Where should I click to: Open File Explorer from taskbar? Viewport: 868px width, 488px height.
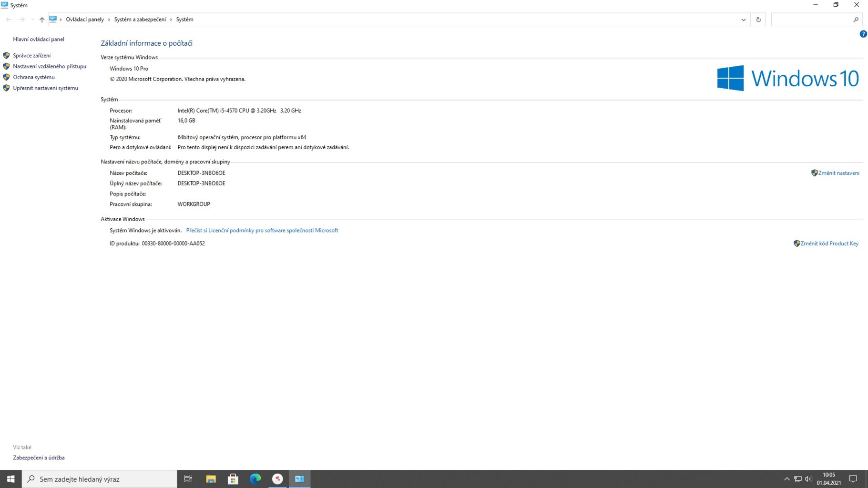211,479
